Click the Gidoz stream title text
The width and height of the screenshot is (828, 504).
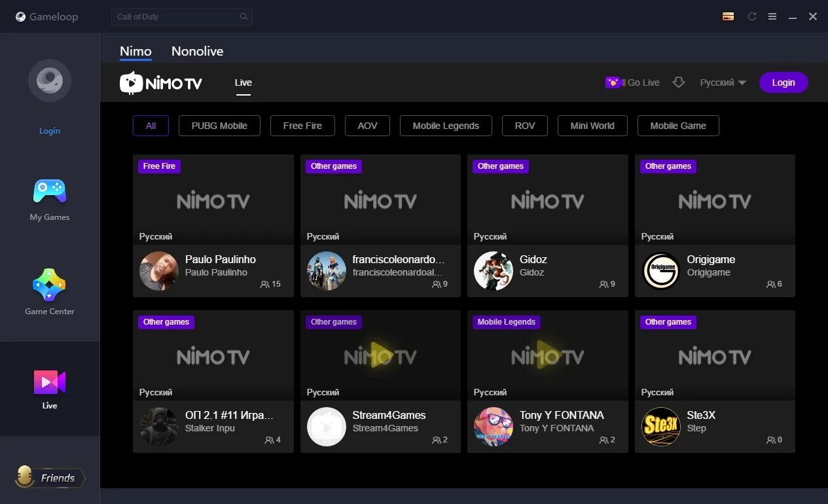tap(533, 259)
